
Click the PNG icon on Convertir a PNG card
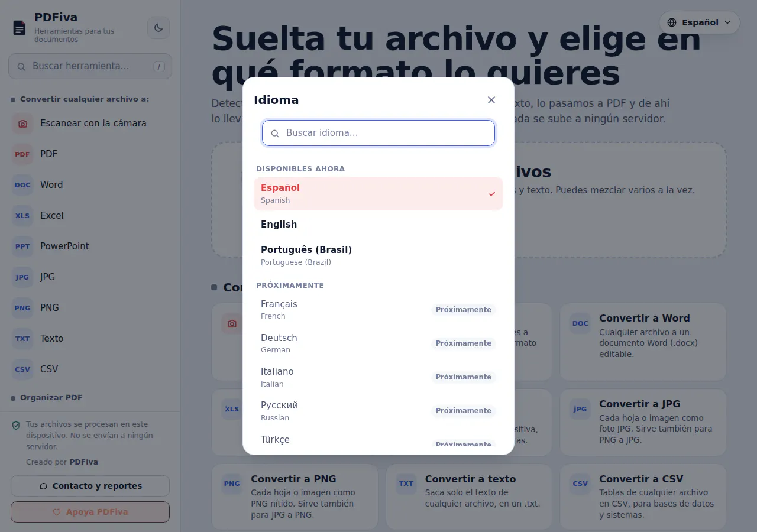pyautogui.click(x=232, y=484)
